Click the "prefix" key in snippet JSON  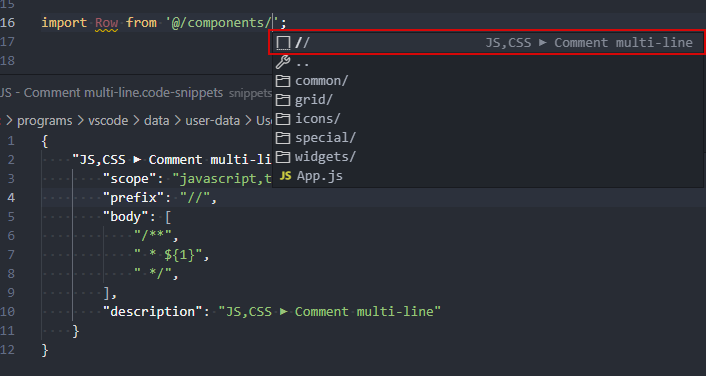[133, 198]
